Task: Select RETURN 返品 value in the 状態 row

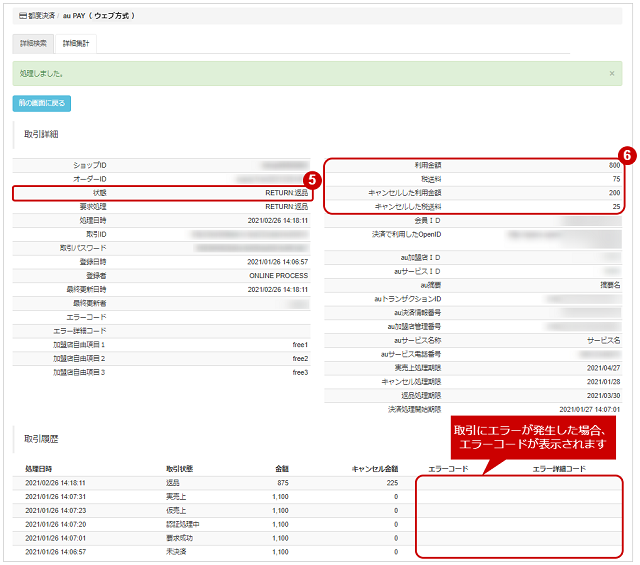Action: pyautogui.click(x=287, y=193)
